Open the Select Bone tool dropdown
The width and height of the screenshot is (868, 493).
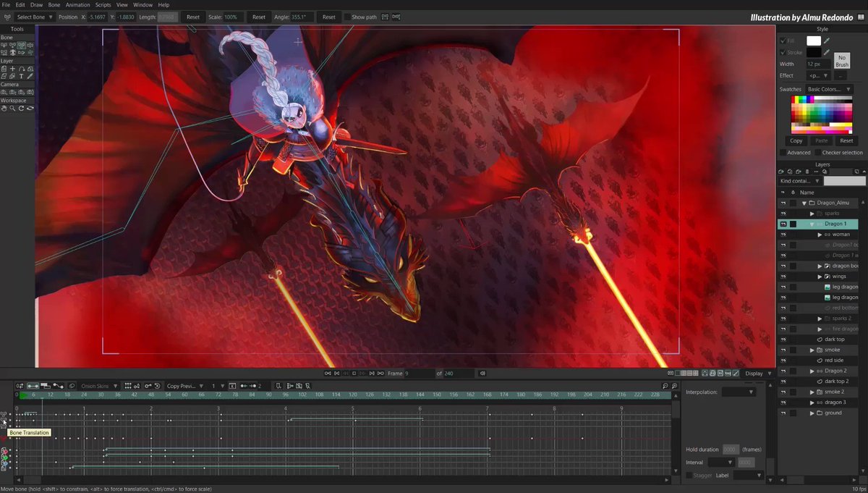click(35, 17)
